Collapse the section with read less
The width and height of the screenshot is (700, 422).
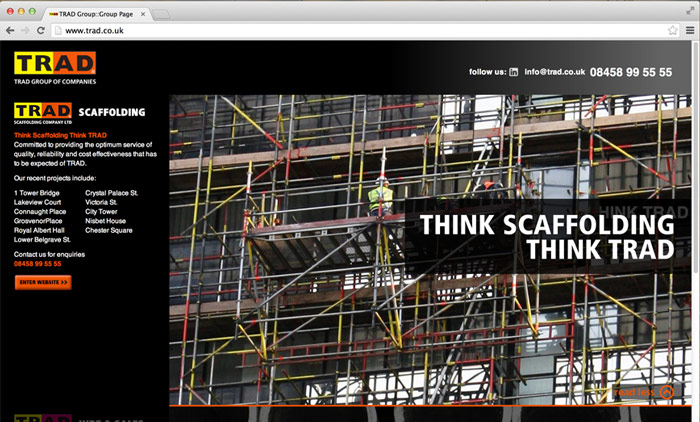644,392
